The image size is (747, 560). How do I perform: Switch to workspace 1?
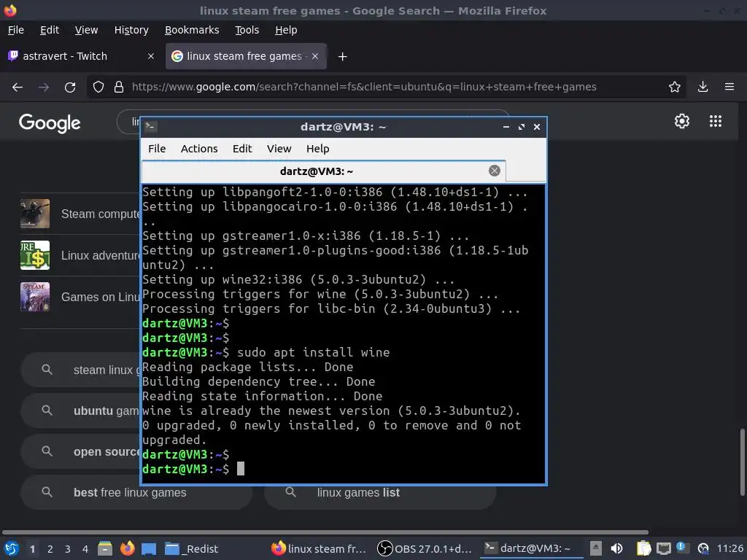point(32,549)
